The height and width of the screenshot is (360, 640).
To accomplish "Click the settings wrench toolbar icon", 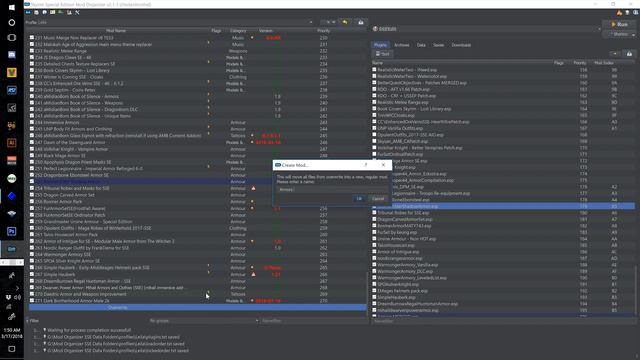I will click(77, 13).
